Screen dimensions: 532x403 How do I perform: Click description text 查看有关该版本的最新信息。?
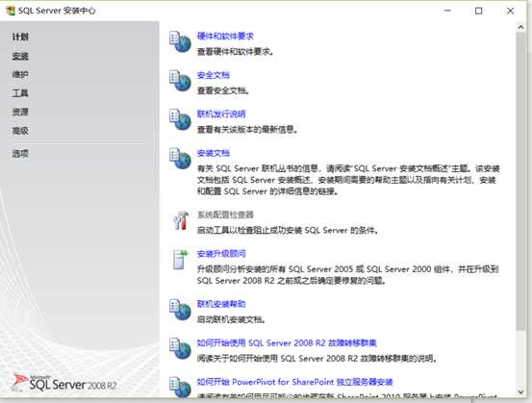pos(247,130)
